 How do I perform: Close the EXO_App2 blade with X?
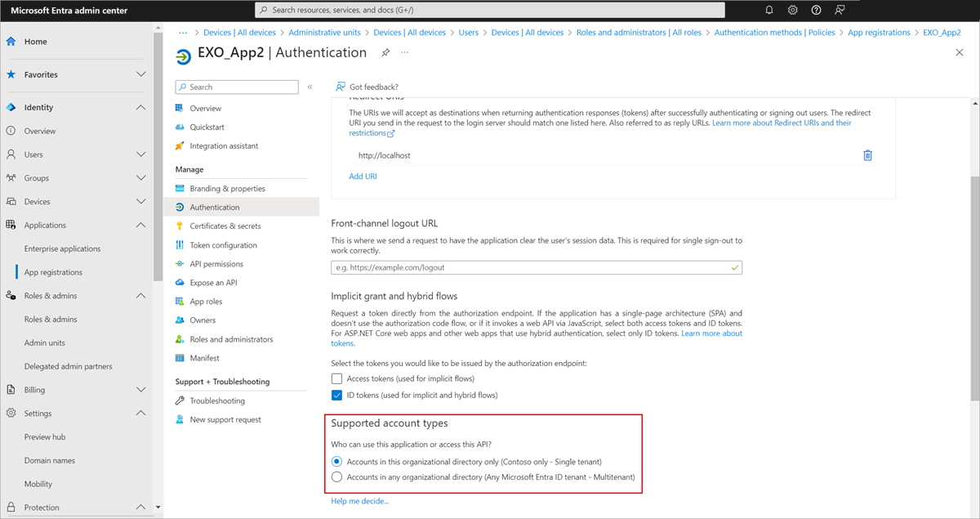click(959, 52)
